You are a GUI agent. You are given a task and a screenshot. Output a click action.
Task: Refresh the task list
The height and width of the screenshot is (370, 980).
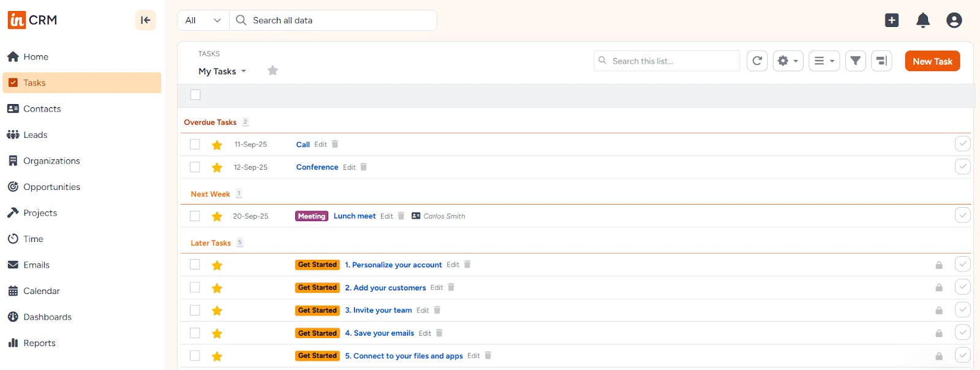pyautogui.click(x=757, y=61)
